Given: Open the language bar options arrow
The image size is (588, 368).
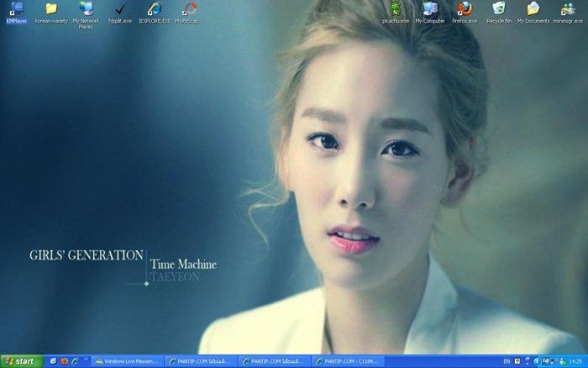Looking at the screenshot, I should pyautogui.click(x=528, y=364).
